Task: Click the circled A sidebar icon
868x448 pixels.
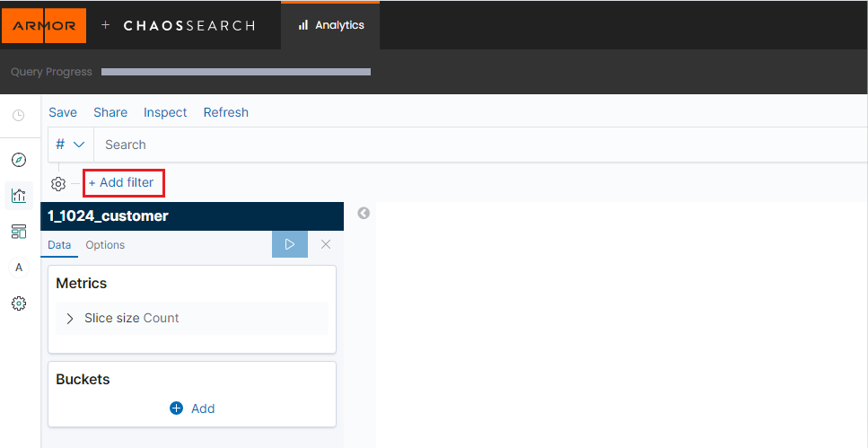Action: pyautogui.click(x=19, y=268)
